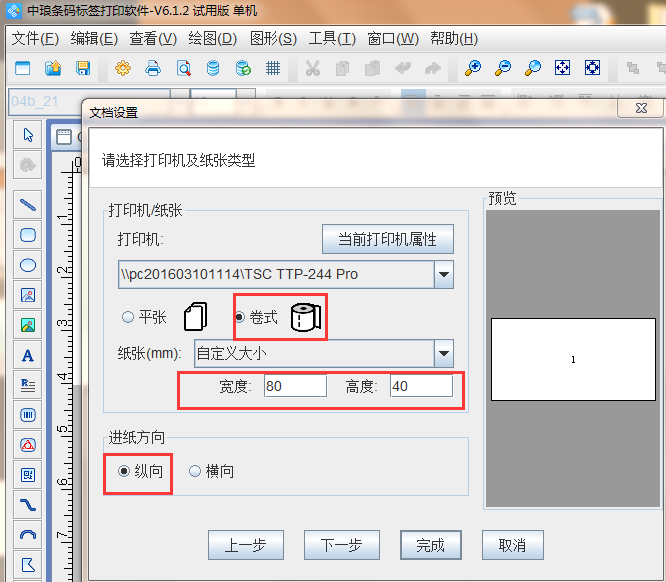Viewport: 666px width, 582px height.
Task: Click the 当前打印机属性 button
Action: tap(387, 239)
